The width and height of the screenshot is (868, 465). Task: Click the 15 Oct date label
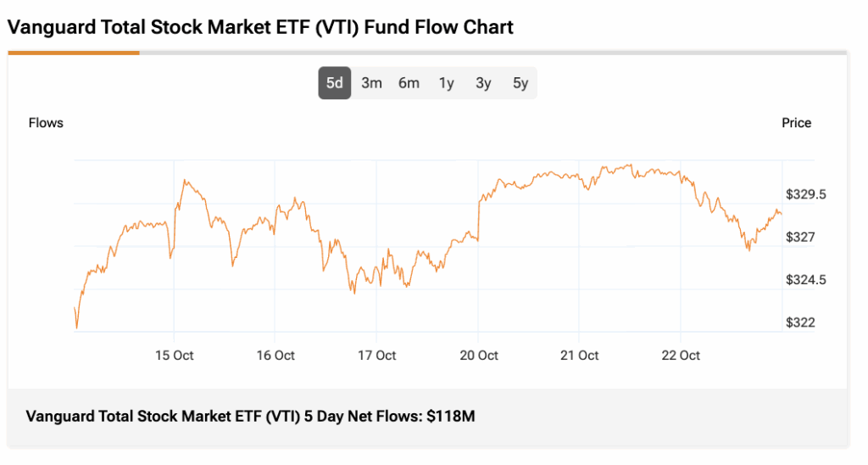tap(174, 356)
